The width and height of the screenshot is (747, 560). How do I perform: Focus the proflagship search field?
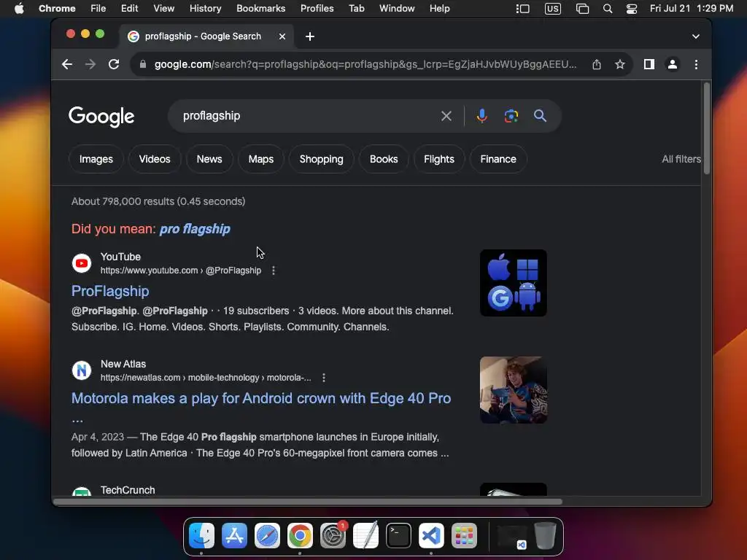(305, 116)
